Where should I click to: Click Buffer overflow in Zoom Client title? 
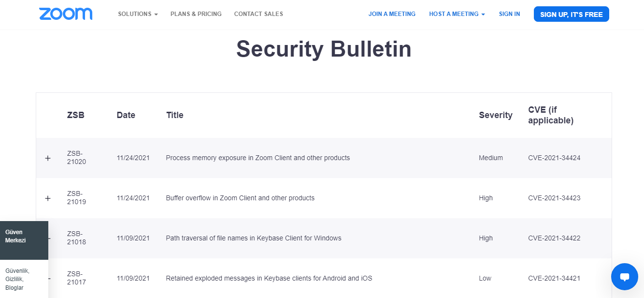pyautogui.click(x=240, y=198)
